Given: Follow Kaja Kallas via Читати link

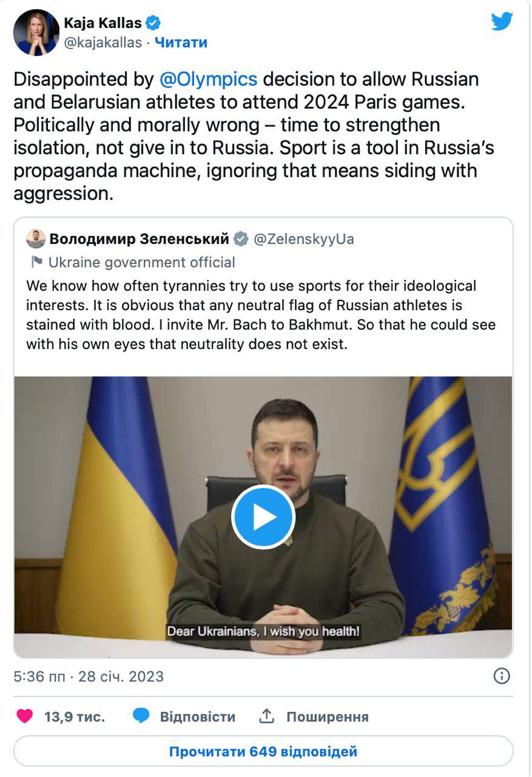Looking at the screenshot, I should 181,42.
